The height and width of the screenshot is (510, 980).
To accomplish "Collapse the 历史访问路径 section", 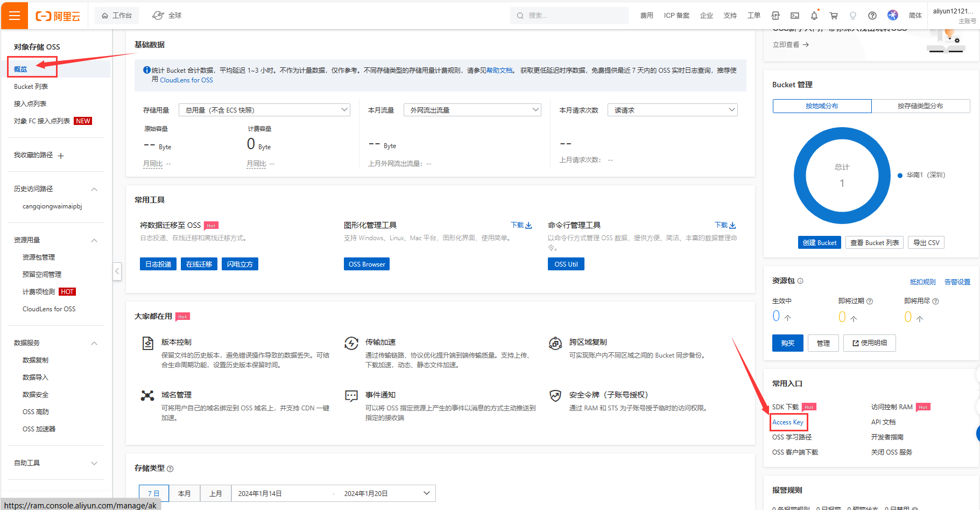I will 94,189.
